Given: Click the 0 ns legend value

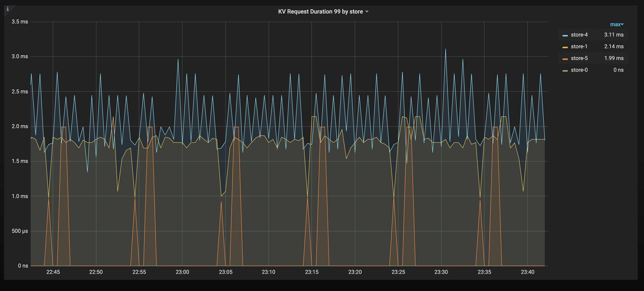Looking at the screenshot, I should click(x=618, y=70).
